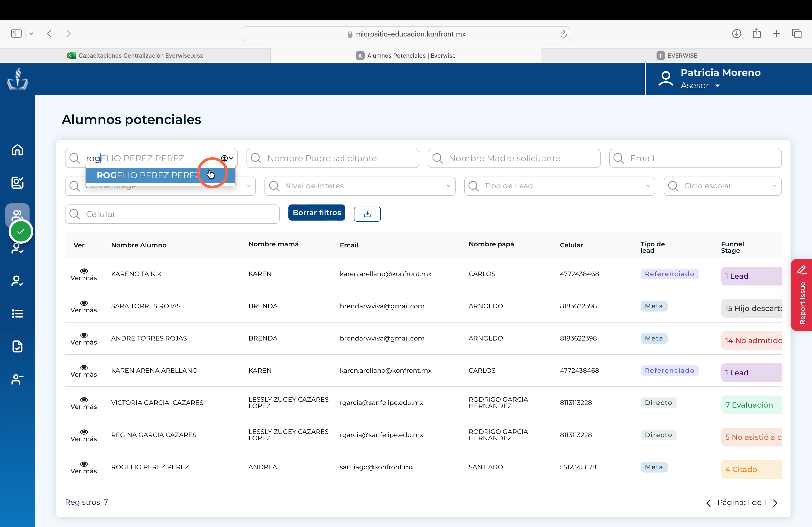Click the 7 Evaluación funnel stage badge
812x527 pixels.
(x=751, y=405)
